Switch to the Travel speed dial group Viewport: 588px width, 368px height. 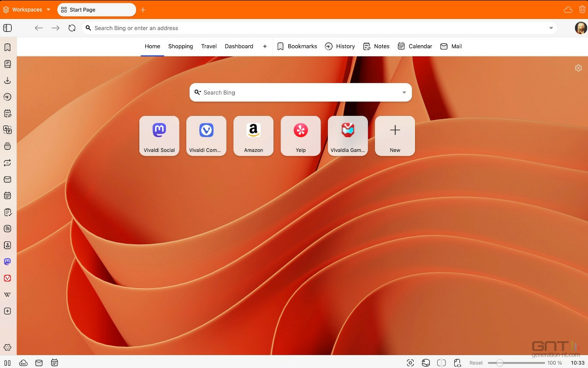[209, 46]
